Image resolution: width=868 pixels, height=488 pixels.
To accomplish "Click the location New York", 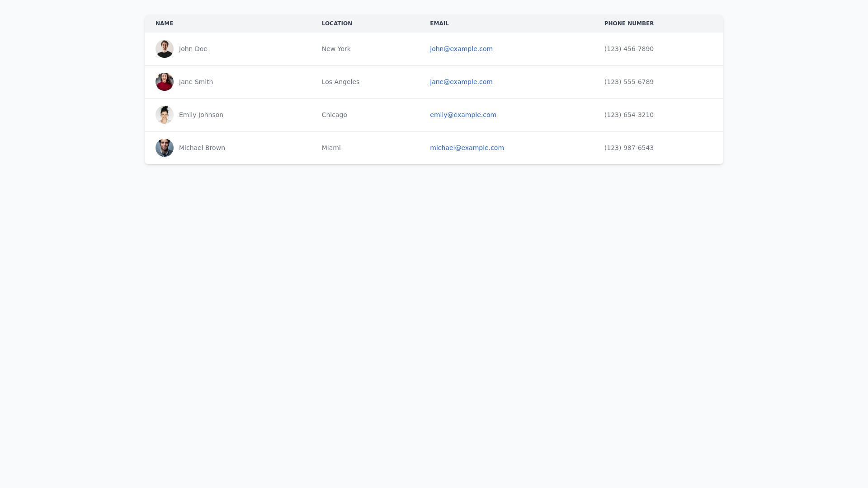I will tap(336, 49).
